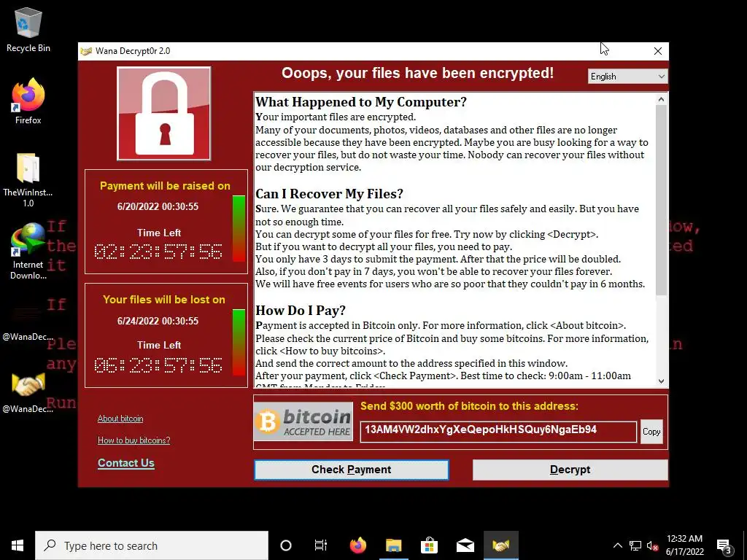The image size is (747, 560).
Task: Click the scroll down arrow in message box
Action: [x=661, y=381]
